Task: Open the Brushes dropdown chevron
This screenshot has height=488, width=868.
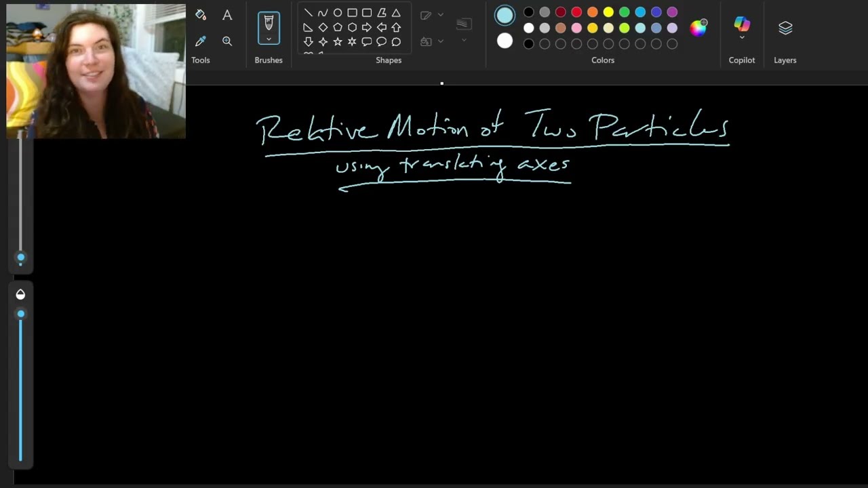Action: [x=269, y=39]
